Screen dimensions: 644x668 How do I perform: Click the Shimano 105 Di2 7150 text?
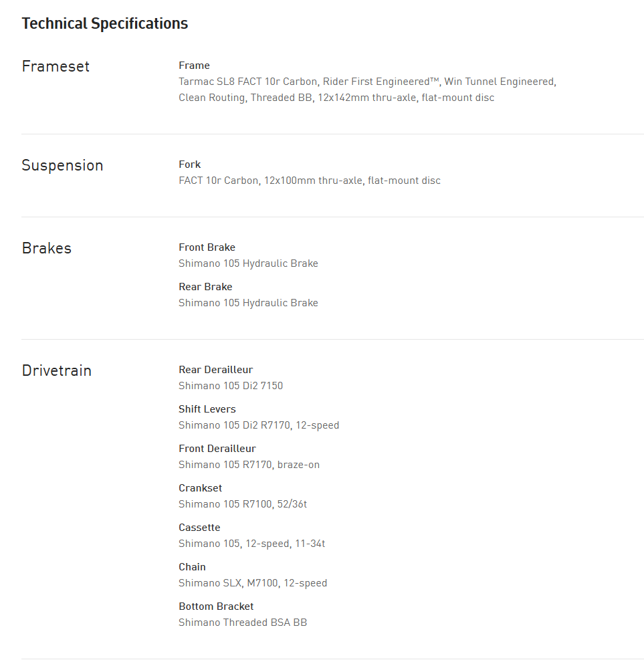tap(230, 386)
